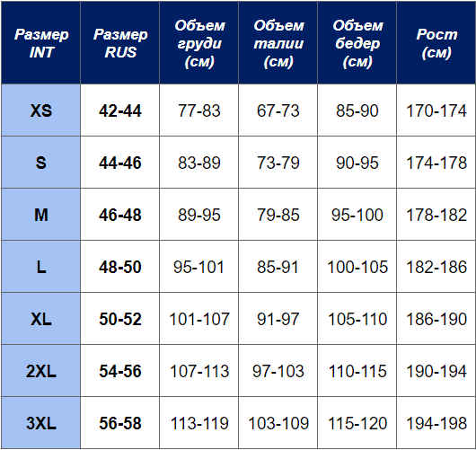
Task: Select the Объем груди (см) header cell
Action: [x=198, y=43]
